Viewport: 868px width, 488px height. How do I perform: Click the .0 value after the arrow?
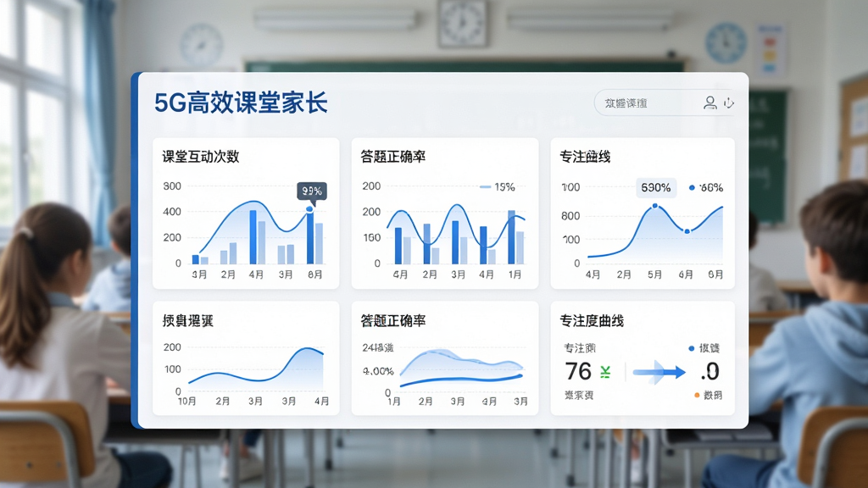pos(709,371)
